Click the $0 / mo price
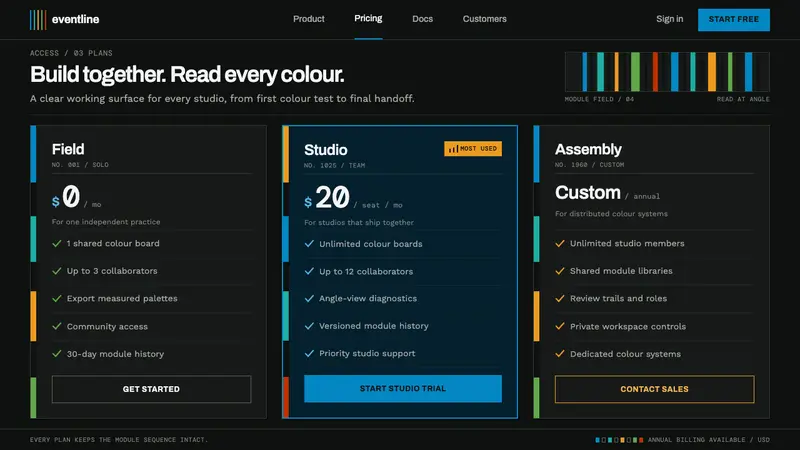The width and height of the screenshot is (800, 450). pyautogui.click(x=77, y=197)
